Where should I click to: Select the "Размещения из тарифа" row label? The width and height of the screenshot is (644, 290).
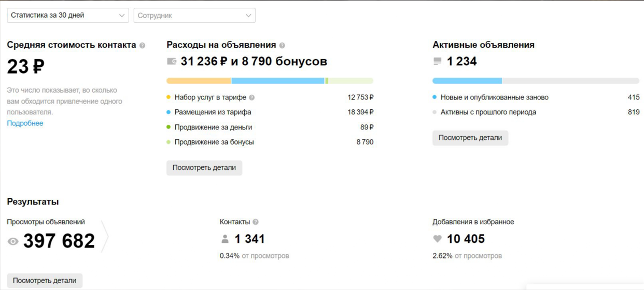click(x=213, y=112)
